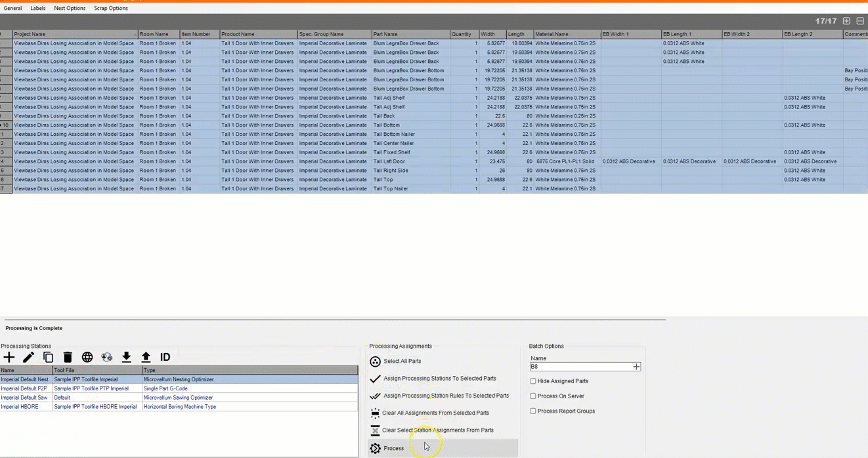Switch to the Scrap Options menu

110,9
